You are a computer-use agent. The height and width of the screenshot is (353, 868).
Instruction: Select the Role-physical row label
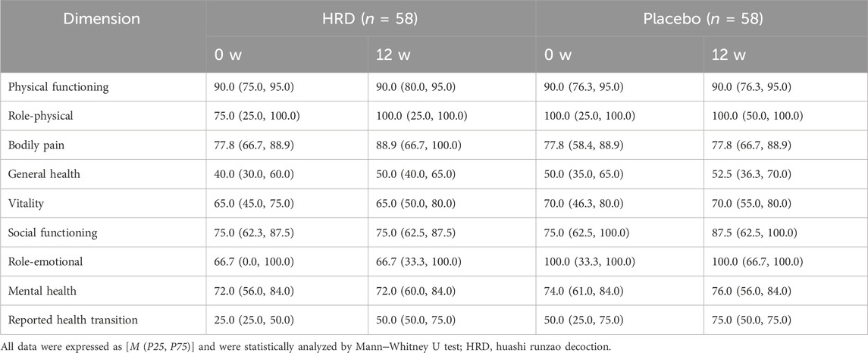pos(40,116)
